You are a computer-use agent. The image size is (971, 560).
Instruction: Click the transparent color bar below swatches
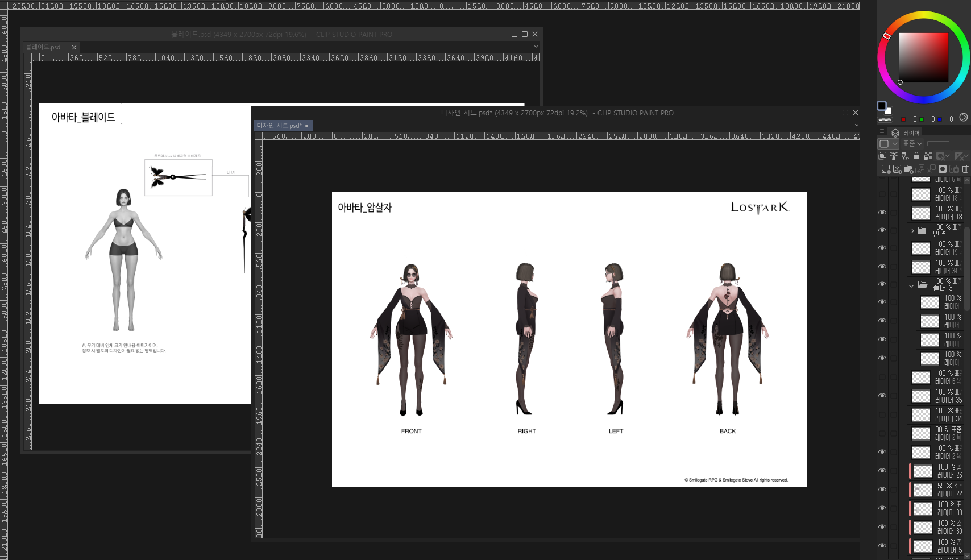[x=885, y=119]
